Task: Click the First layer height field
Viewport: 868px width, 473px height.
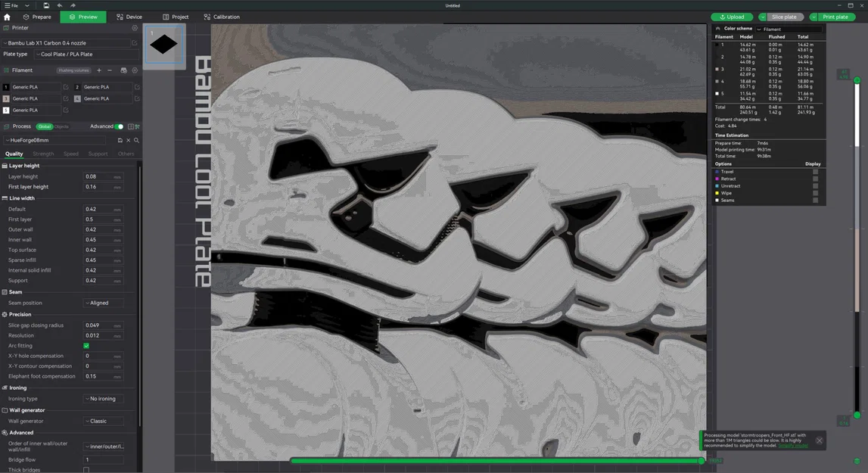Action: [103, 187]
